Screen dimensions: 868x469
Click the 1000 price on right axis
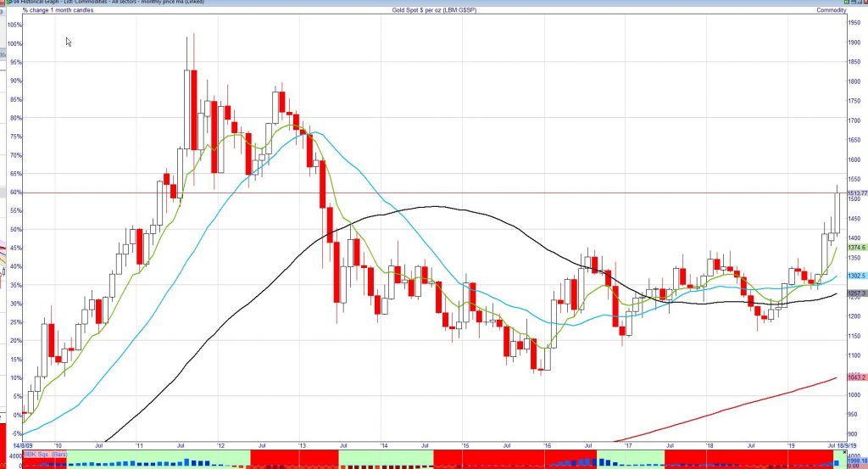[x=854, y=395]
